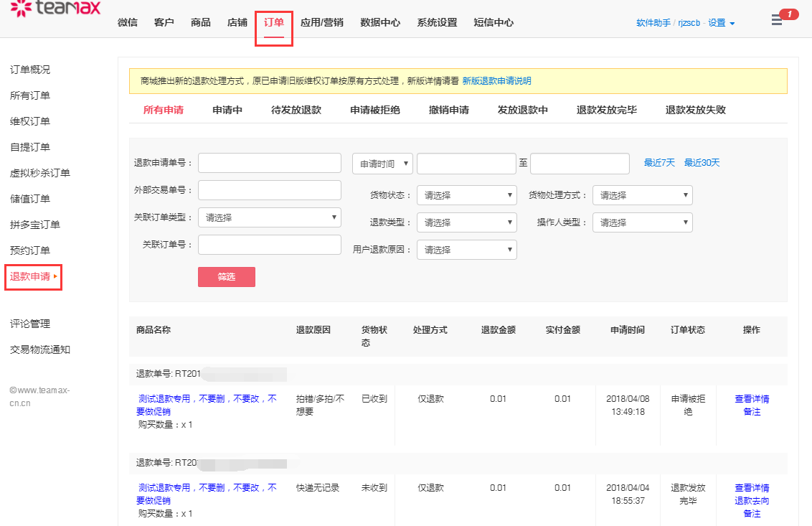Image resolution: width=812 pixels, height=526 pixels.
Task: Select 评论管理 in the sidebar
Action: pos(30,324)
